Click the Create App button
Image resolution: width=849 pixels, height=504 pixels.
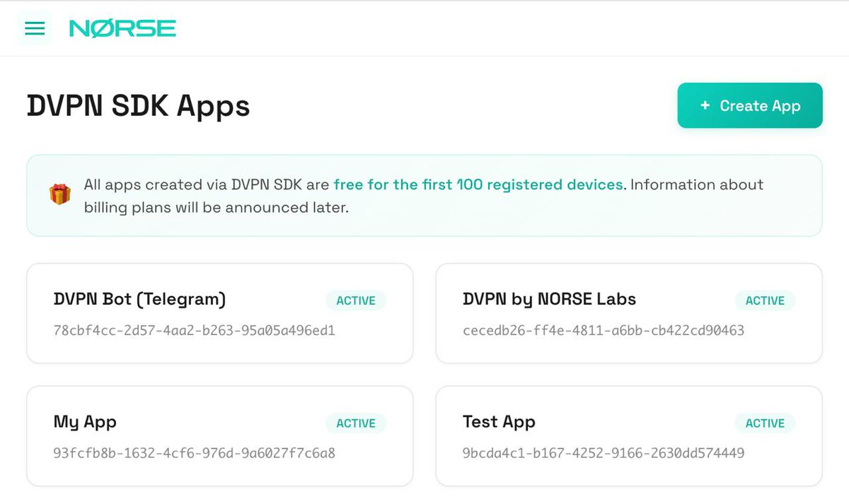750,105
